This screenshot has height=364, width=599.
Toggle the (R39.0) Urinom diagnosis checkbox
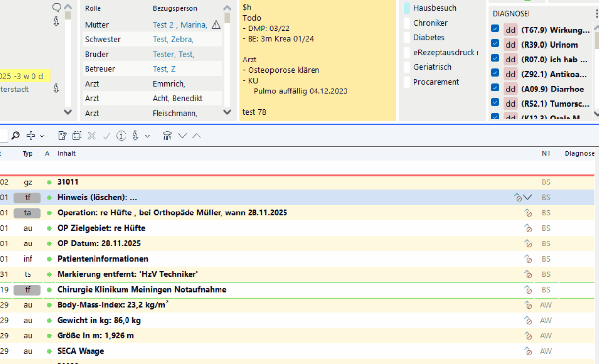tap(495, 44)
